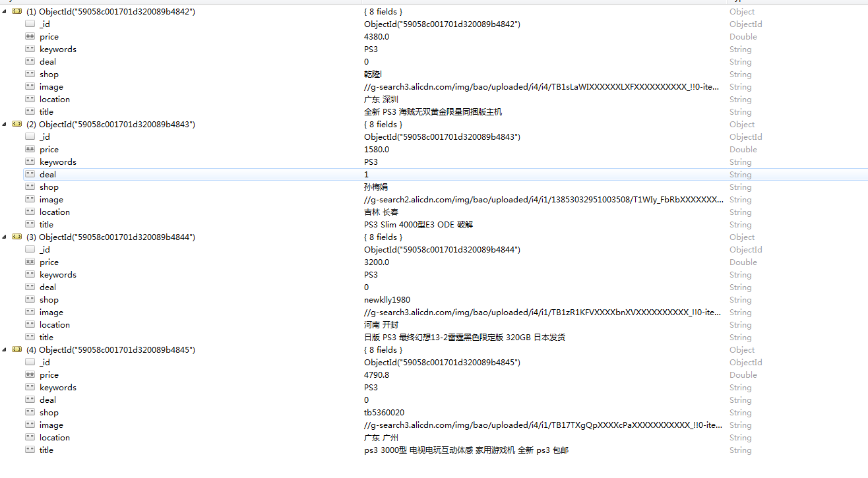
Task: Click the field icon for title PS3 Slim 4000型E3
Action: (30, 225)
